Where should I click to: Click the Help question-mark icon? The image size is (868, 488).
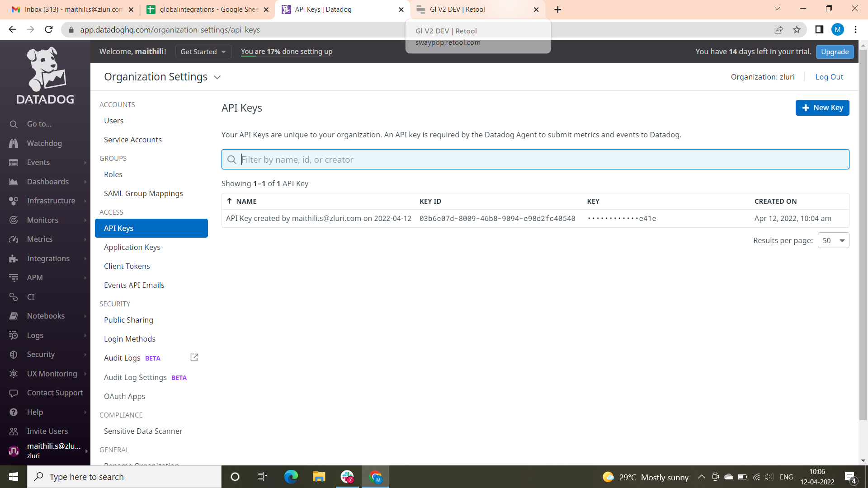14,412
